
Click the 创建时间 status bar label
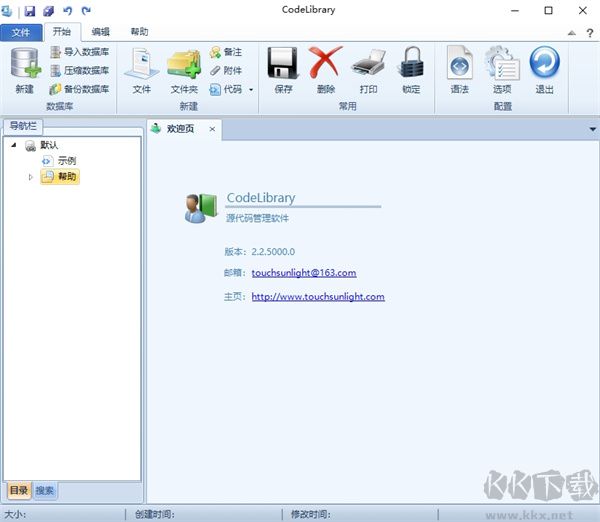click(x=155, y=514)
